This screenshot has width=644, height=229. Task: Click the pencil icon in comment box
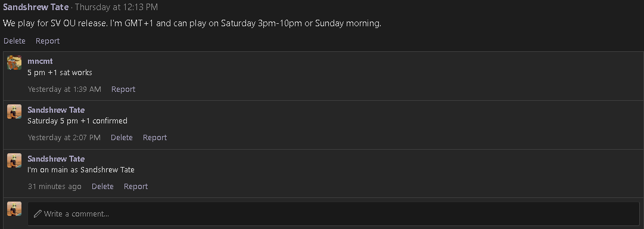(x=38, y=213)
